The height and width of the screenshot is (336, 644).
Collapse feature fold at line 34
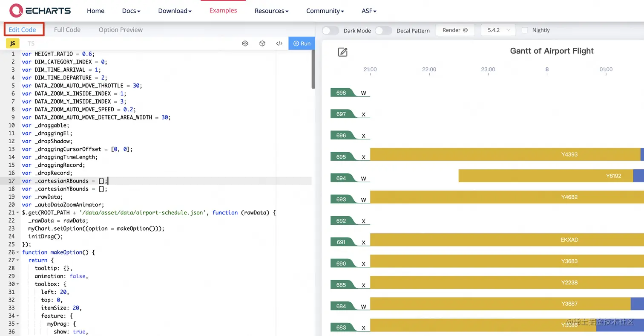tap(17, 316)
